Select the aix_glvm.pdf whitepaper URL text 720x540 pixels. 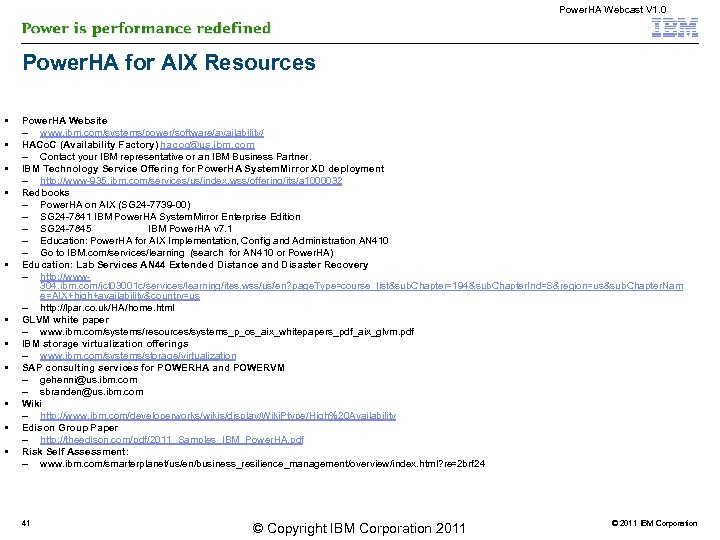[x=227, y=332]
